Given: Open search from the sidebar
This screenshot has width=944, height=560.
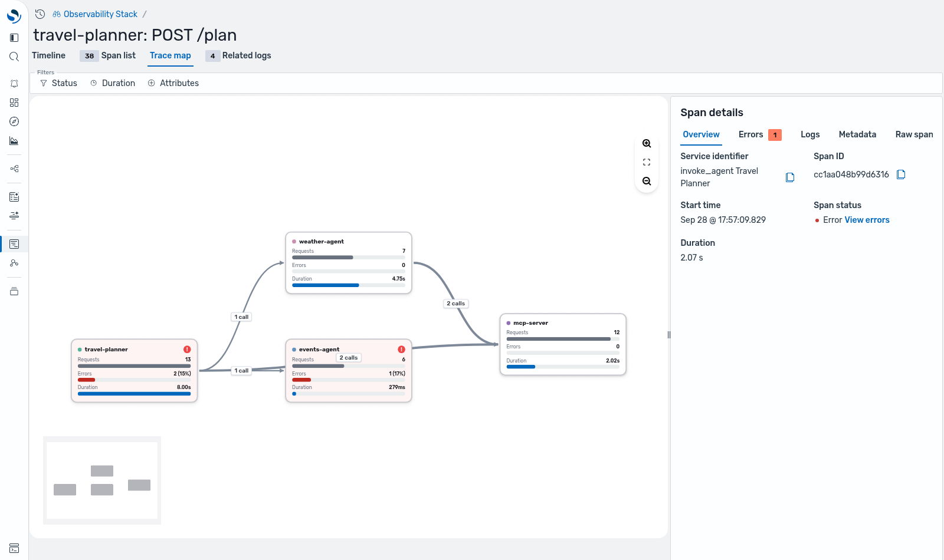Looking at the screenshot, I should 14,57.
